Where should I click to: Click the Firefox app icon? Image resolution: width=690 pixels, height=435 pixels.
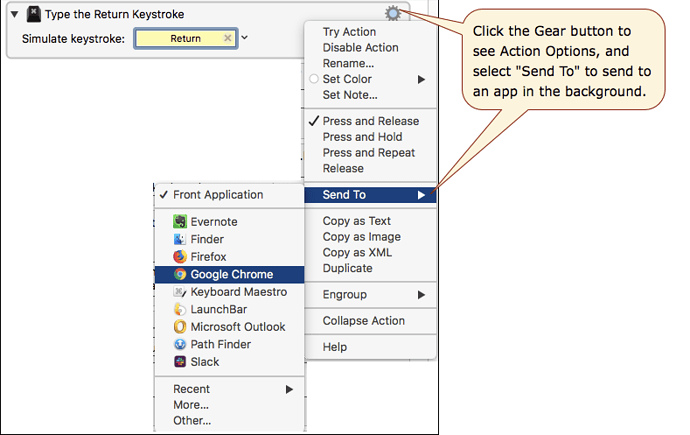pyautogui.click(x=180, y=256)
